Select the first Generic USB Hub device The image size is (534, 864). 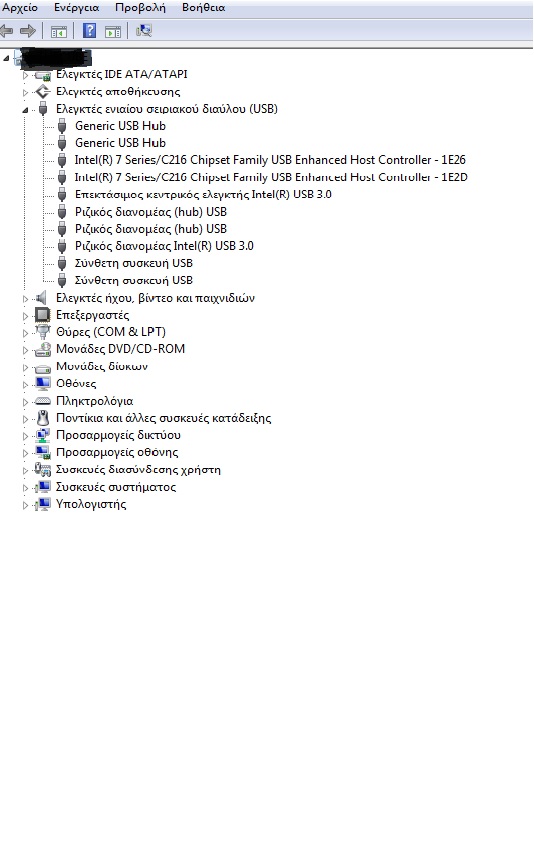[x=120, y=126]
